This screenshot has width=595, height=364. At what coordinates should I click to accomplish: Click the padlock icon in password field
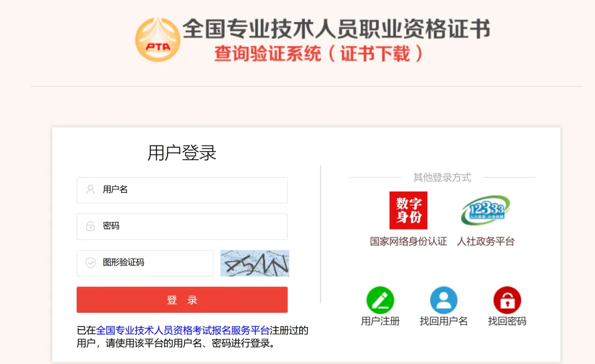coord(90,226)
